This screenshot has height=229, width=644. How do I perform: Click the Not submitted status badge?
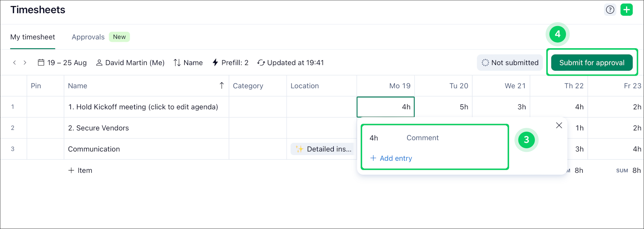[x=510, y=63]
